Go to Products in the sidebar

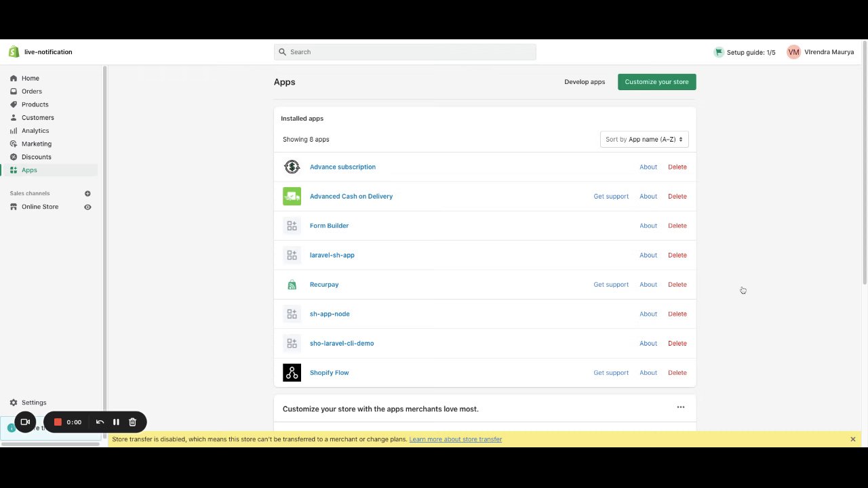(35, 104)
